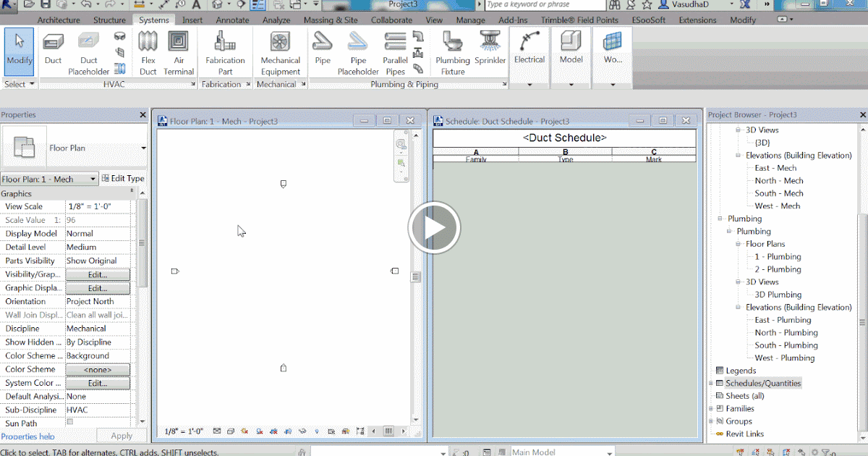Choose the Duct Placeholder tool

click(89, 52)
